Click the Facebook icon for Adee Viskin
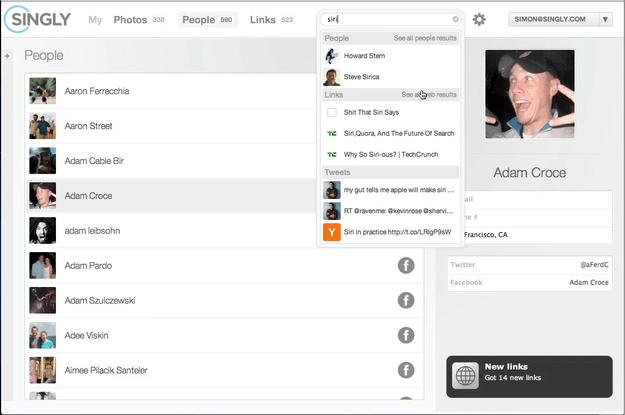Image resolution: width=625 pixels, height=415 pixels. coord(406,335)
